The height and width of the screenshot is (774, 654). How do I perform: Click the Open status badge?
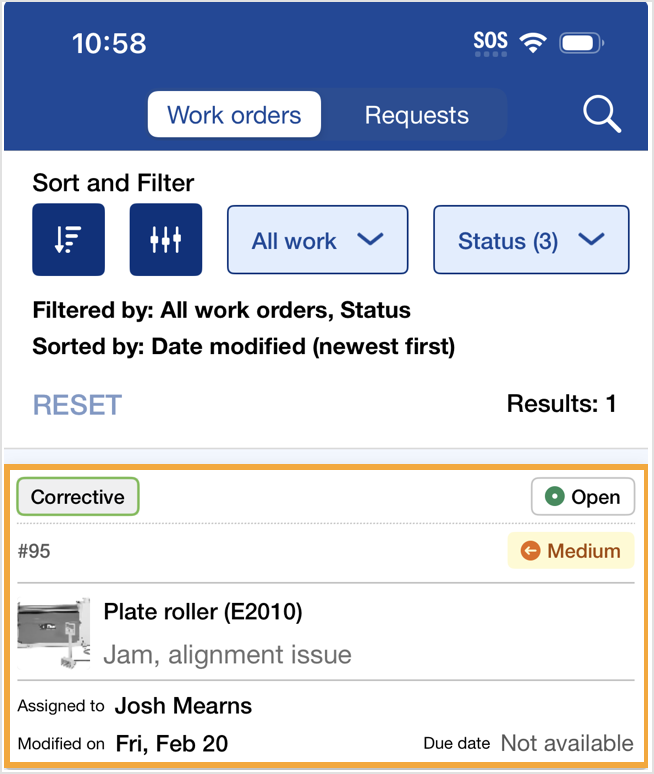[583, 497]
